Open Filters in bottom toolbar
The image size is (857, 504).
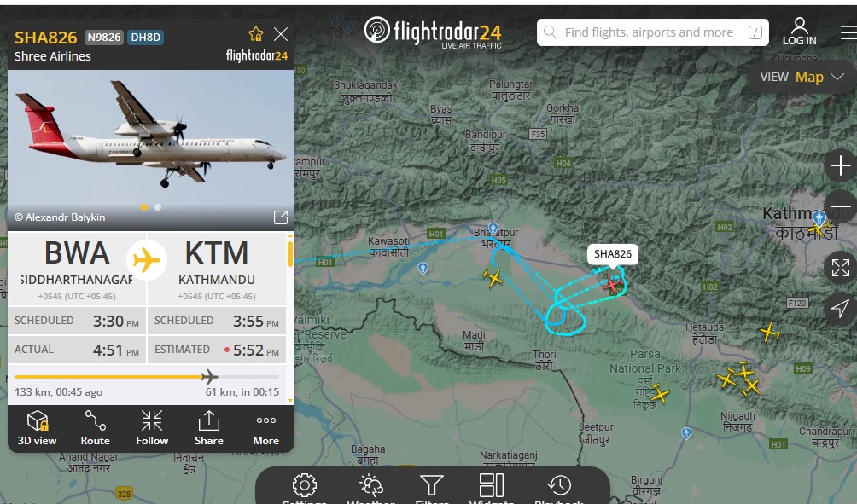[432, 488]
